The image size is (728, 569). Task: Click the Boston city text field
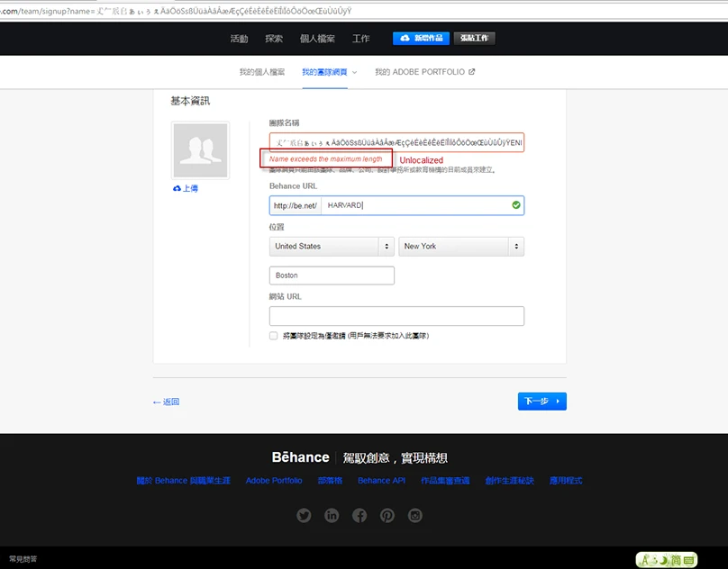pyautogui.click(x=332, y=275)
